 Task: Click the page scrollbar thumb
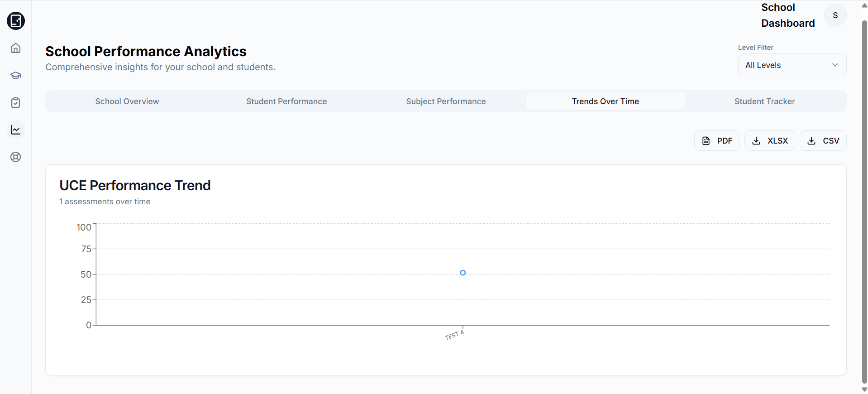coord(864,202)
